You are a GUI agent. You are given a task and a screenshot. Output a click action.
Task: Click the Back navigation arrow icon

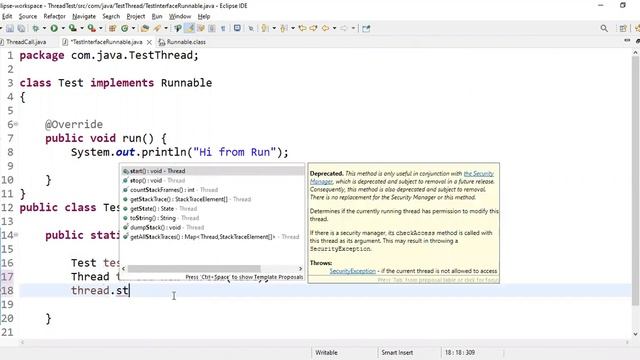(x=325, y=28)
